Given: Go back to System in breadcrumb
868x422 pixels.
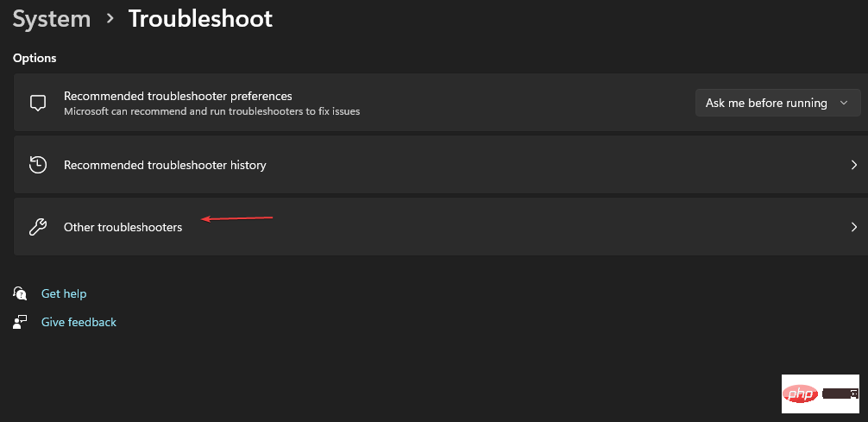Looking at the screenshot, I should tap(51, 19).
